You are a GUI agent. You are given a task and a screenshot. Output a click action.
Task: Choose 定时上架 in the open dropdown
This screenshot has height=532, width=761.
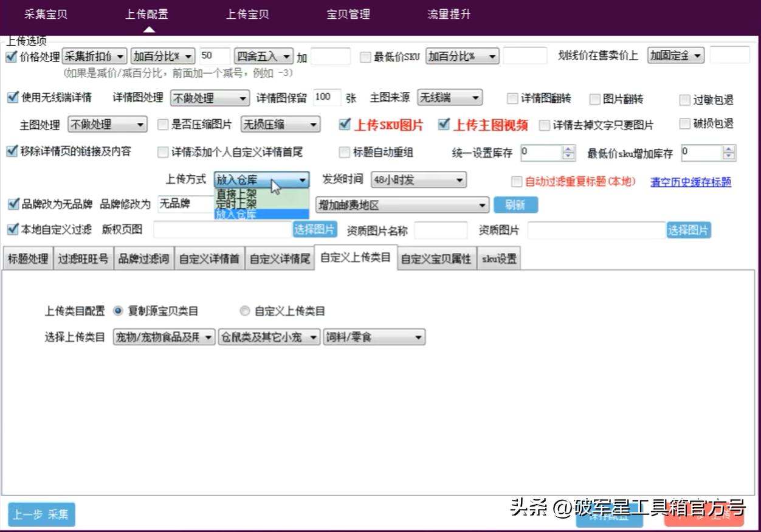click(236, 204)
